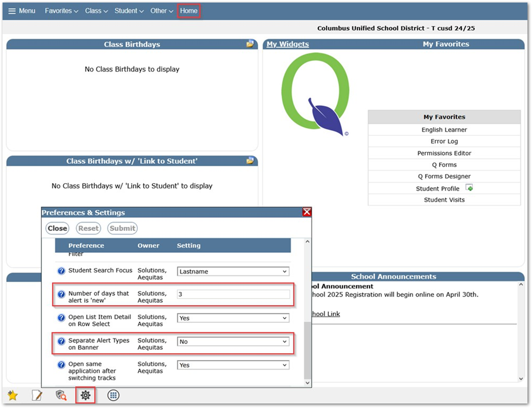Click the Number of days alert input field
Image resolution: width=532 pixels, height=408 pixels.
(x=233, y=295)
